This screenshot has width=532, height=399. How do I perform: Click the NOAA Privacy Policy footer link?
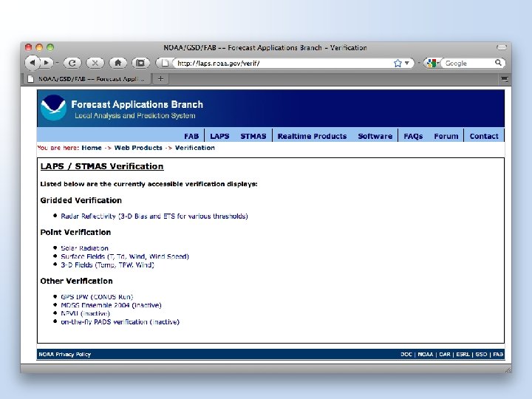[64, 354]
